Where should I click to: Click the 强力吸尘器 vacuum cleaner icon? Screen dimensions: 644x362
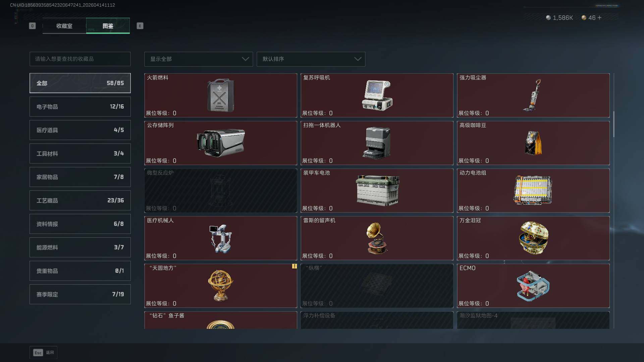click(x=532, y=96)
